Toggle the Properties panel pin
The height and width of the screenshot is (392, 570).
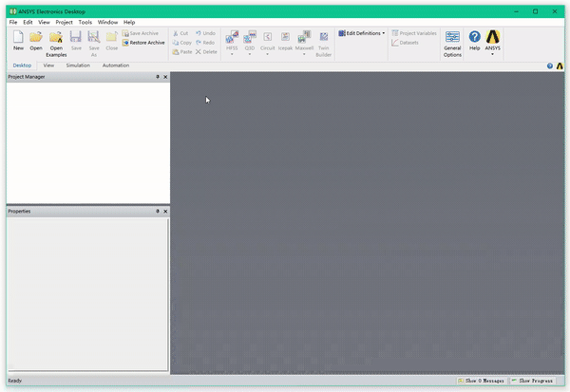click(158, 211)
